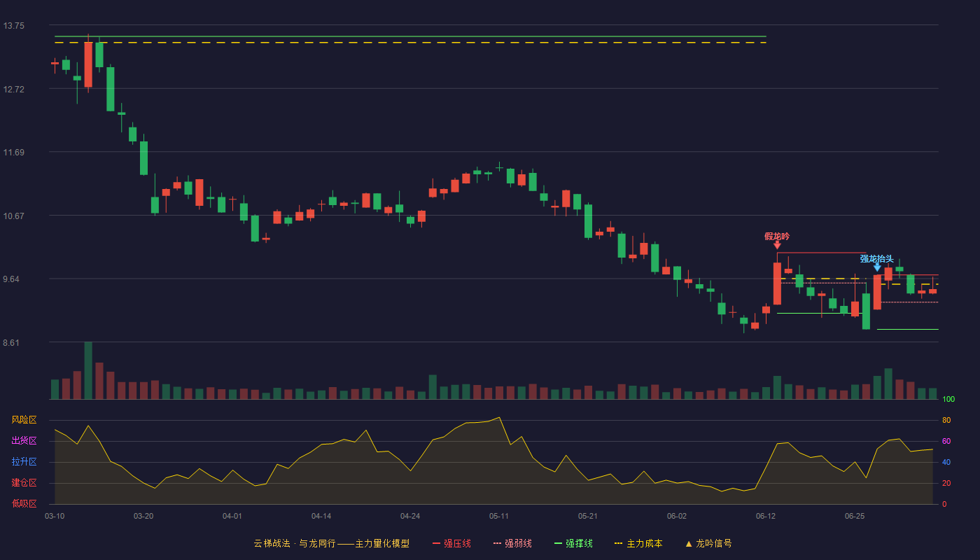Click the 10.67 price axis label
This screenshot has height=560, width=980.
[x=14, y=216]
